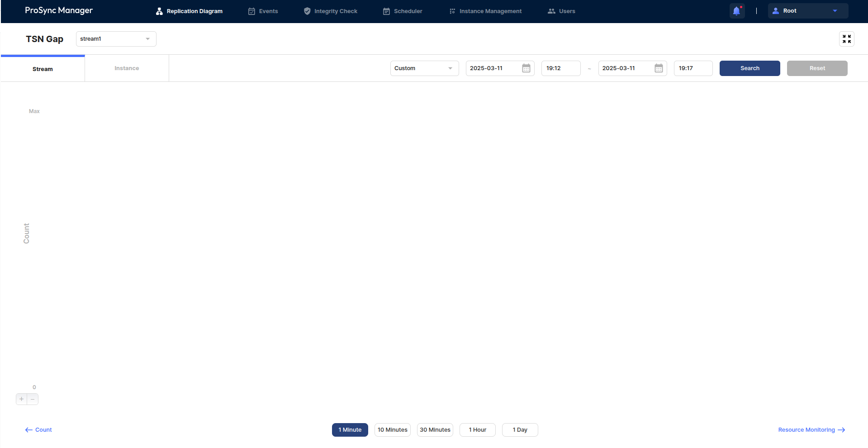The height and width of the screenshot is (448, 868).
Task: Click the start time 19:12 field
Action: point(560,68)
